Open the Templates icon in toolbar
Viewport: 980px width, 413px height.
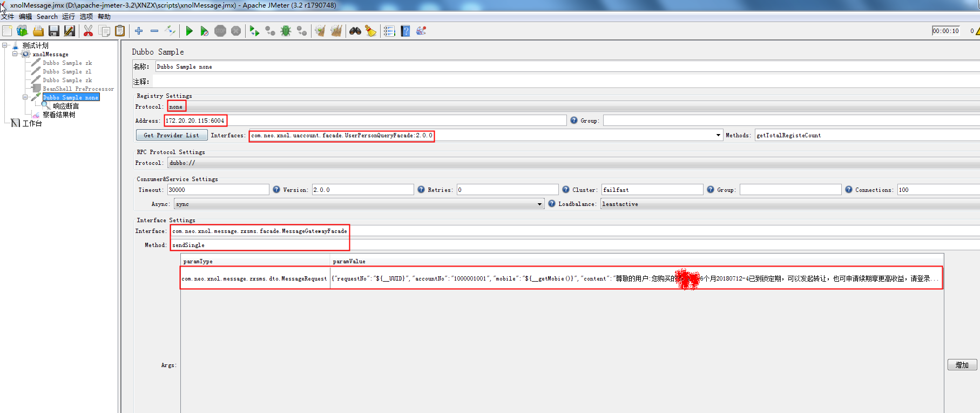pos(22,31)
